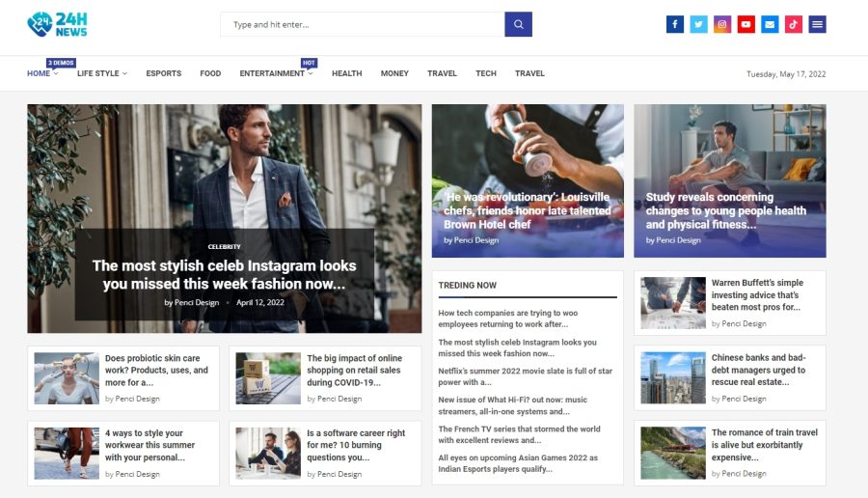Open the online shopping boxes thumbnail
868x498 pixels.
coord(268,378)
